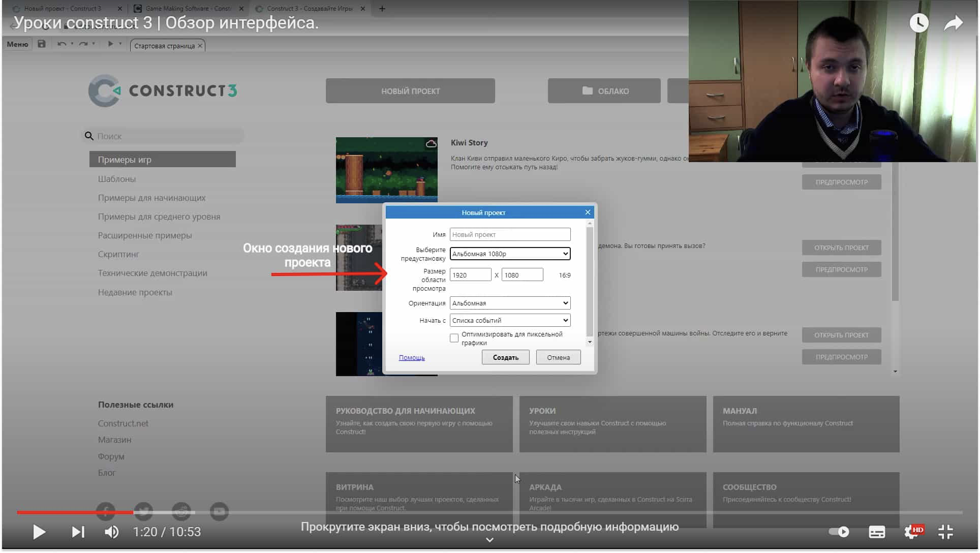Viewport: 980px width, 553px height.
Task: Click the redo arrow icon
Action: (x=84, y=44)
